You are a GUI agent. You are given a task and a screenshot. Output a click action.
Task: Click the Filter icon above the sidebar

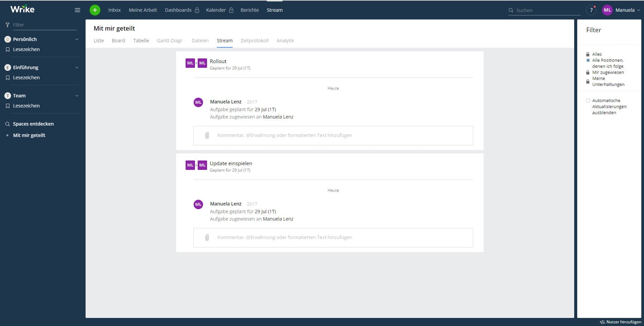click(x=7, y=25)
